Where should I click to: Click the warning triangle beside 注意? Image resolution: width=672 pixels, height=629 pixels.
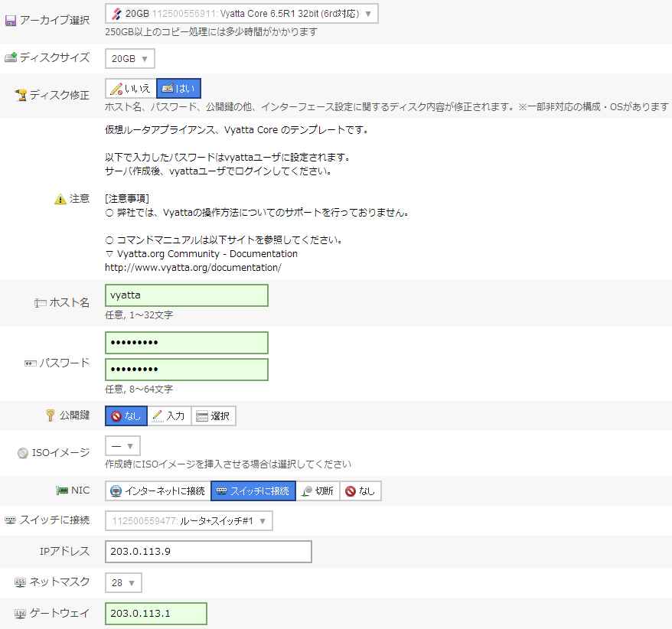(61, 198)
